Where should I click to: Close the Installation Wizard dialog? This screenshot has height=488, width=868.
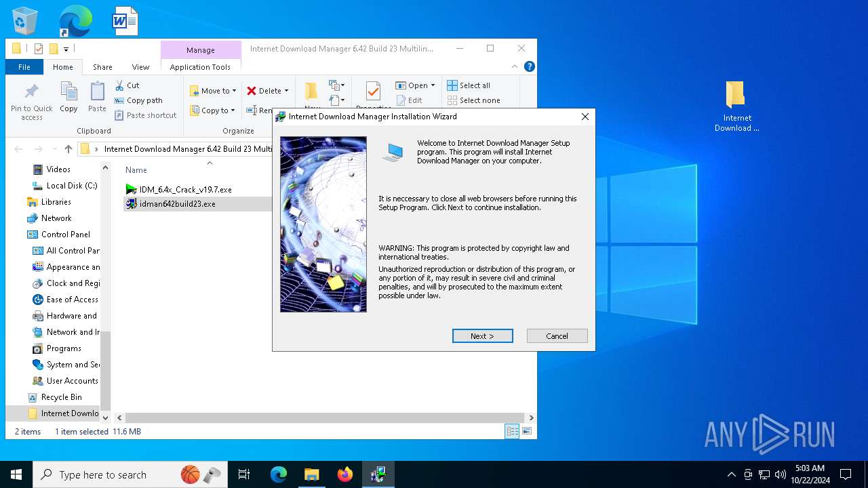pos(585,117)
